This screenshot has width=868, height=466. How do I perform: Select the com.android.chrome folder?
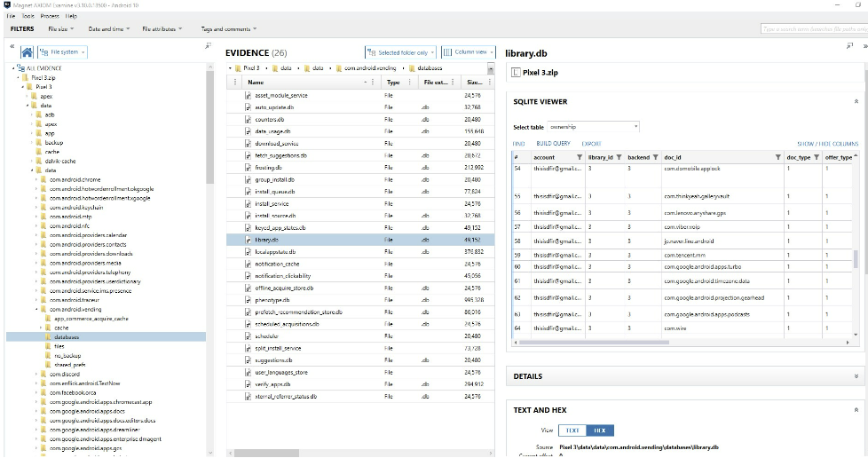(75, 179)
